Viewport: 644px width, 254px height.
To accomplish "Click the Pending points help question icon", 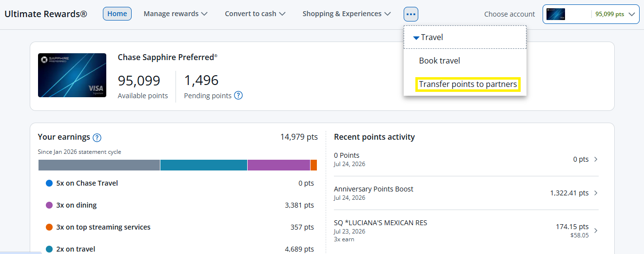I will (238, 96).
